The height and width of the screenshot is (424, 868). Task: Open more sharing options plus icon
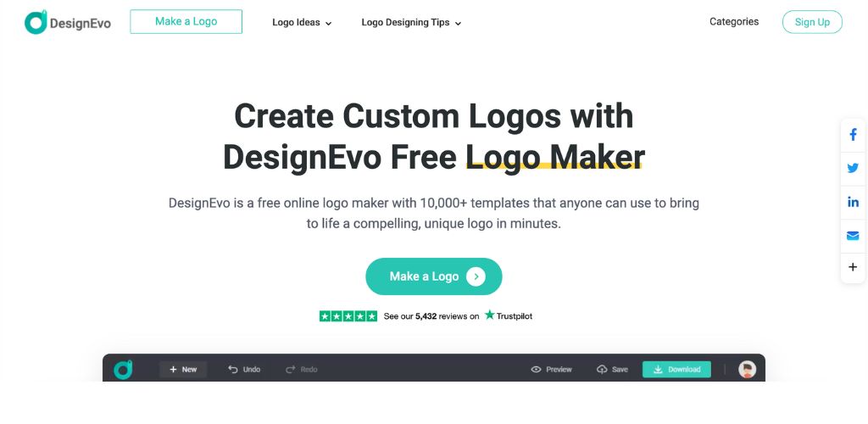pos(853,267)
